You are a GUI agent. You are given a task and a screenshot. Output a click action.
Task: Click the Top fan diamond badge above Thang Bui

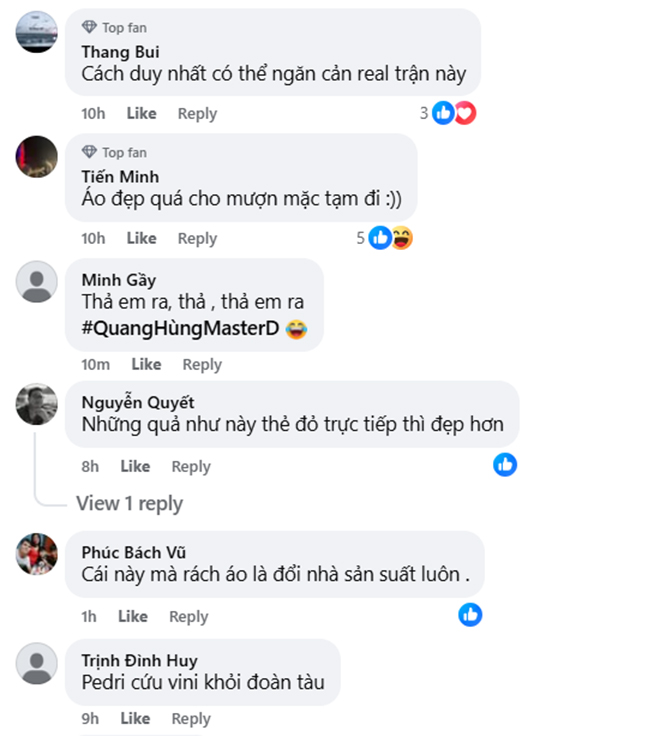(89, 27)
